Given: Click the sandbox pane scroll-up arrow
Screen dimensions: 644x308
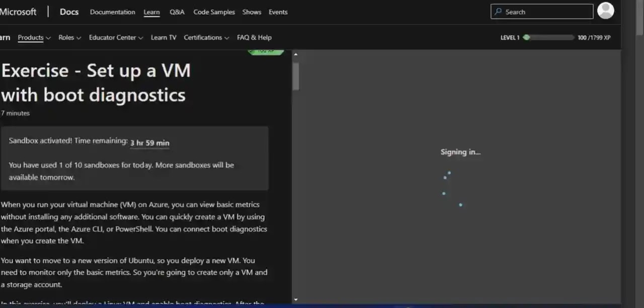Looking at the screenshot, I should pyautogui.click(x=295, y=54).
